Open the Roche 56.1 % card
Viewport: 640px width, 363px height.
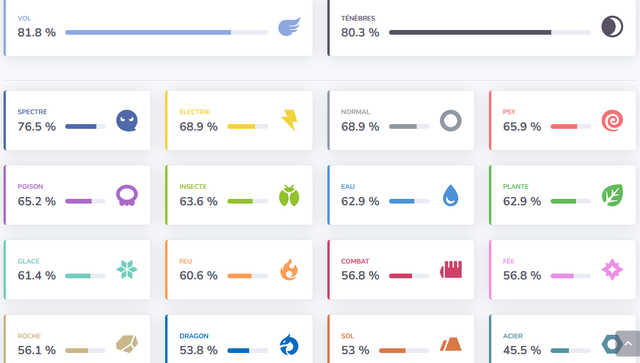click(x=77, y=339)
